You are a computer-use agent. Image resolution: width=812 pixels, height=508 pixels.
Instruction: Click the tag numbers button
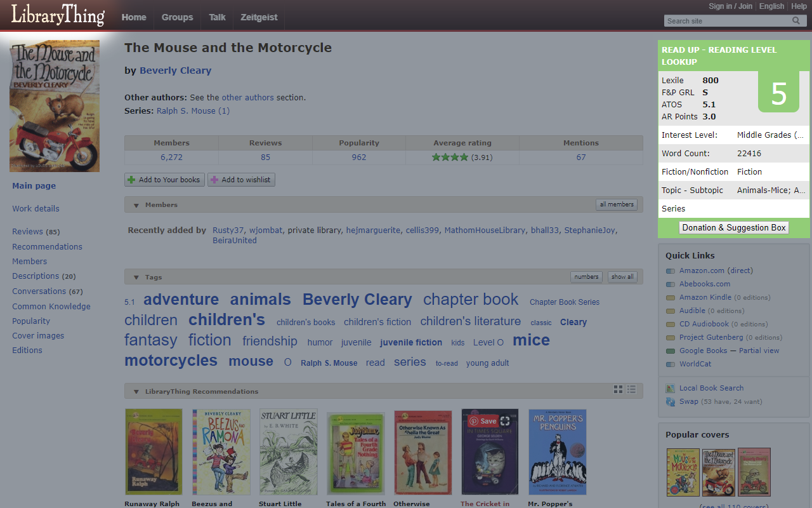(x=586, y=277)
